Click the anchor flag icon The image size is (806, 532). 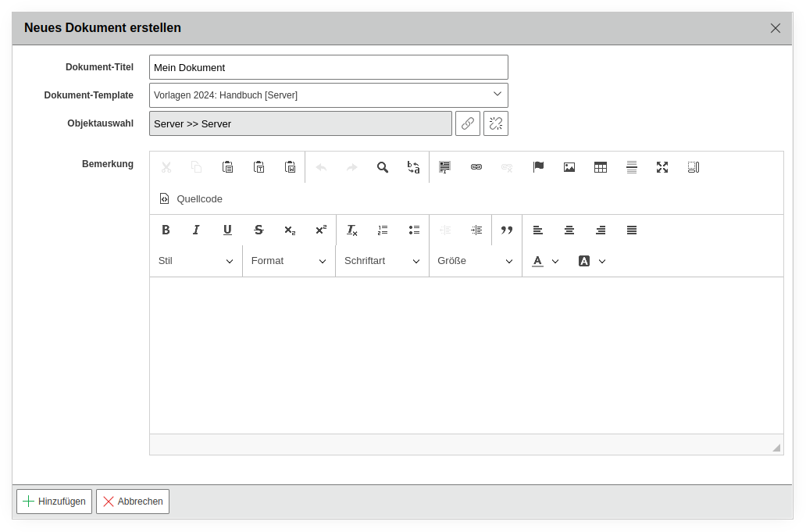coord(538,167)
